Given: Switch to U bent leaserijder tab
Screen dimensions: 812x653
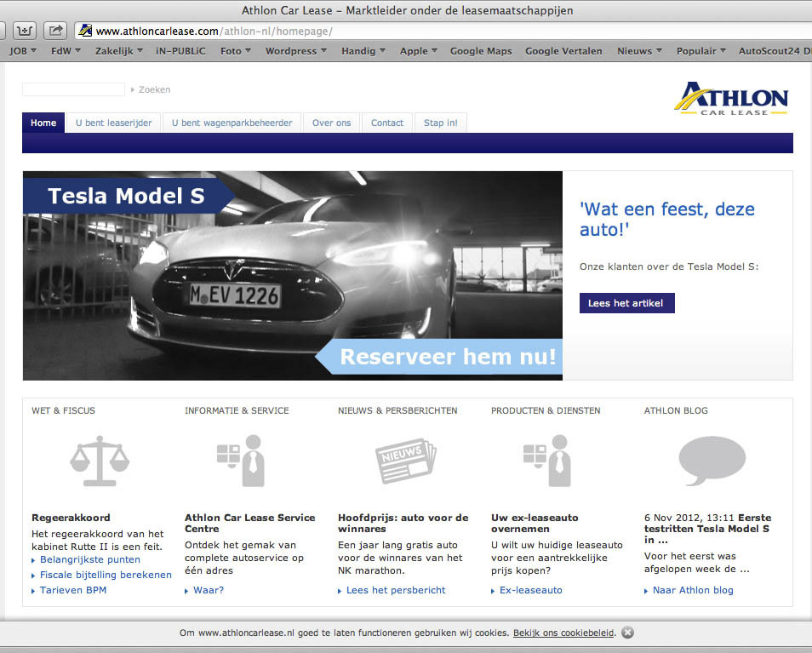Looking at the screenshot, I should [x=114, y=123].
